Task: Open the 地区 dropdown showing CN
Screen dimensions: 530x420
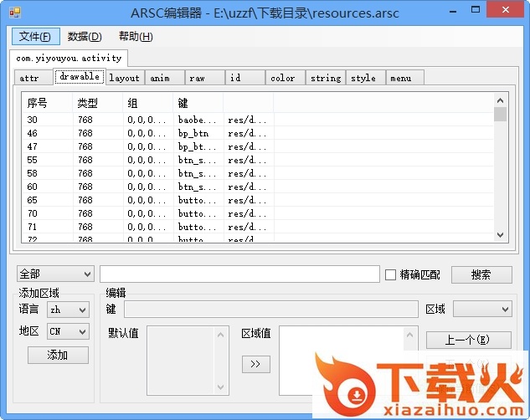Action: tap(69, 331)
